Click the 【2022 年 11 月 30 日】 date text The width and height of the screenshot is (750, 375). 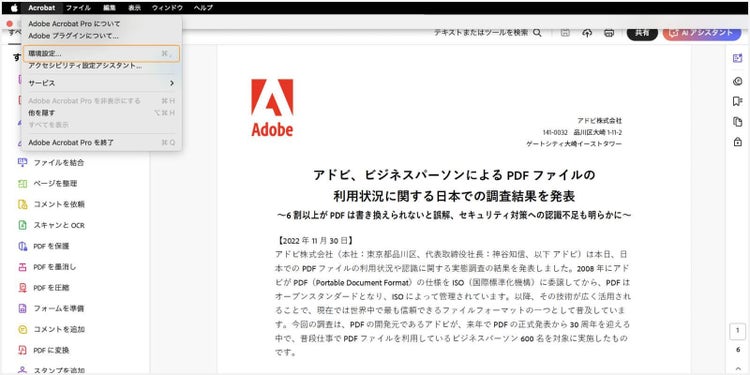(315, 241)
